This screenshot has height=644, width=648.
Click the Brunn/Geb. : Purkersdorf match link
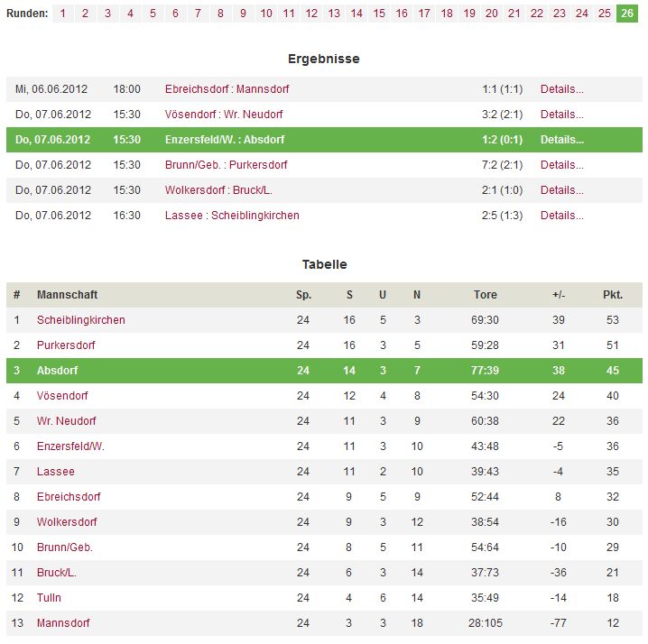[x=226, y=165]
